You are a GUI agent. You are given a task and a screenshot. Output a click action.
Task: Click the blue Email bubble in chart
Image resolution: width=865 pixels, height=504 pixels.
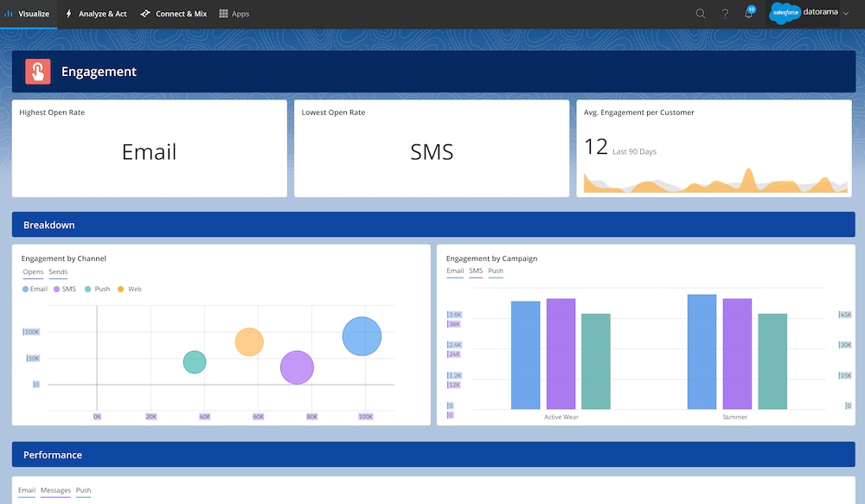[362, 336]
